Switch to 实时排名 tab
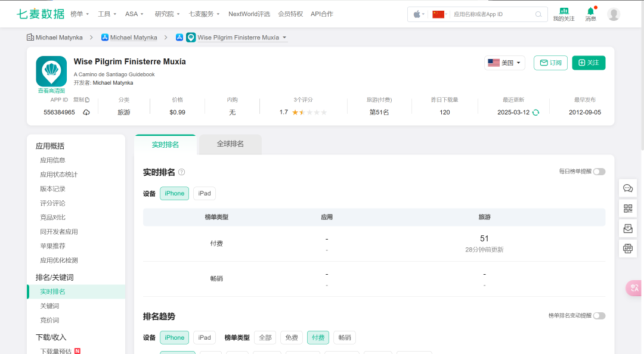The image size is (644, 354). pyautogui.click(x=165, y=145)
